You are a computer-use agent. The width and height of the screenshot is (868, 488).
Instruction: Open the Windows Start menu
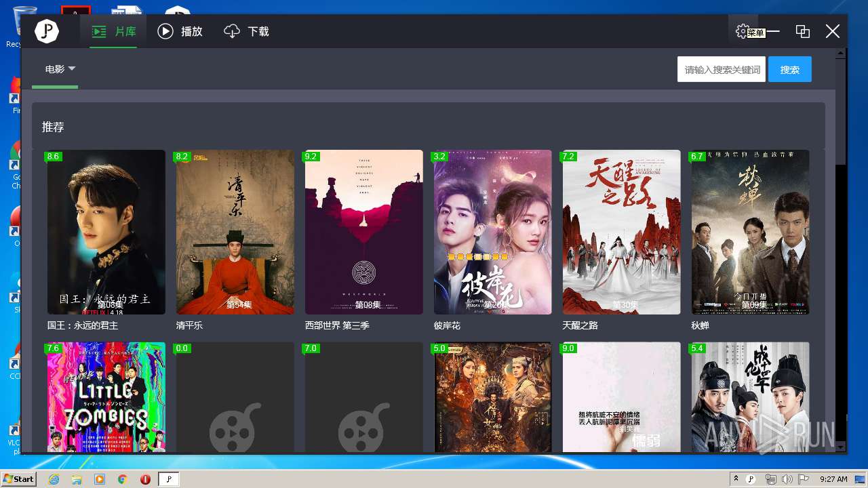point(18,479)
